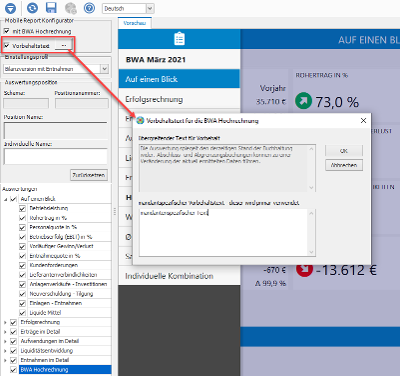
Task: Click the blue filter funnel toolbar icon
Action: point(10,8)
